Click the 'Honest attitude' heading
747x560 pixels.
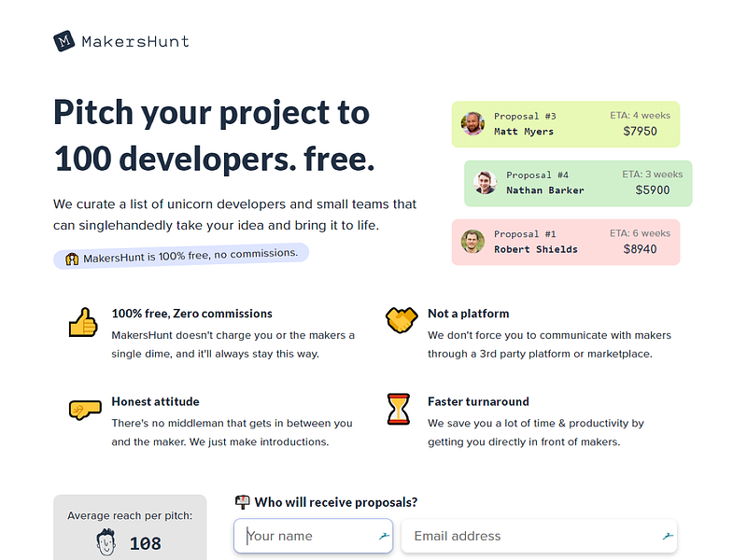coord(155,401)
